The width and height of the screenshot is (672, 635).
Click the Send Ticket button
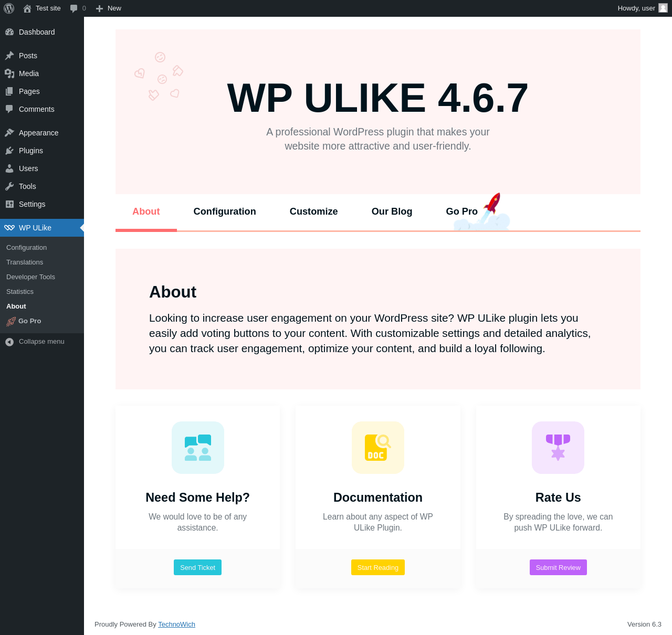click(x=198, y=567)
